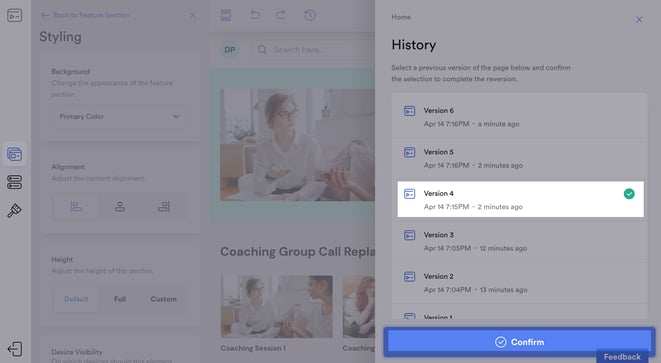Screen dimensions: 661x363
Task: Expand the Primary Color background dropdown
Action: [120, 116]
